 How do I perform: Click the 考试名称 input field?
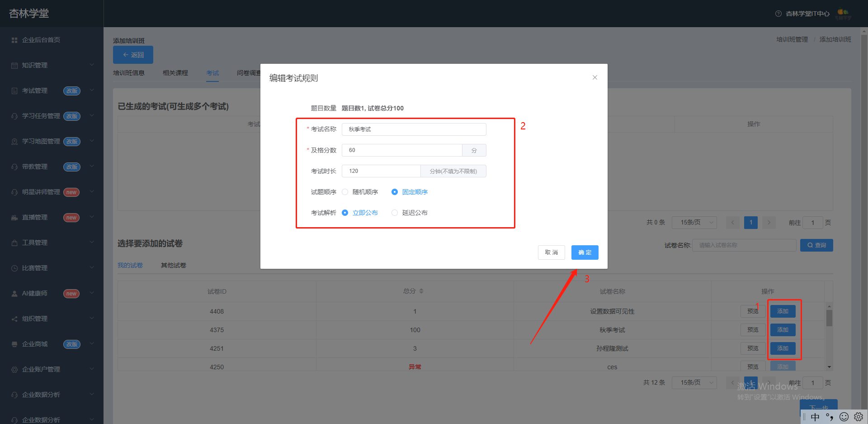[x=414, y=129]
